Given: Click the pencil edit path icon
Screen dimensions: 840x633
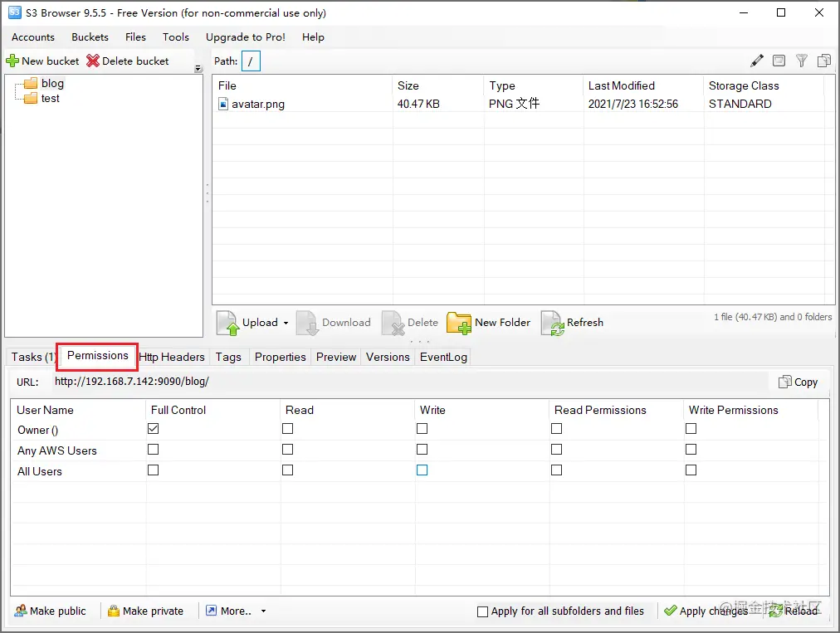Looking at the screenshot, I should click(756, 61).
